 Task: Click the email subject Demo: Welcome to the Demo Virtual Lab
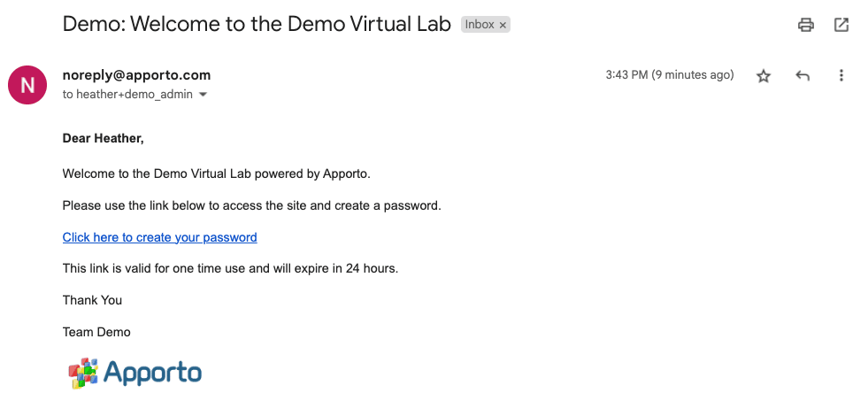tap(257, 25)
